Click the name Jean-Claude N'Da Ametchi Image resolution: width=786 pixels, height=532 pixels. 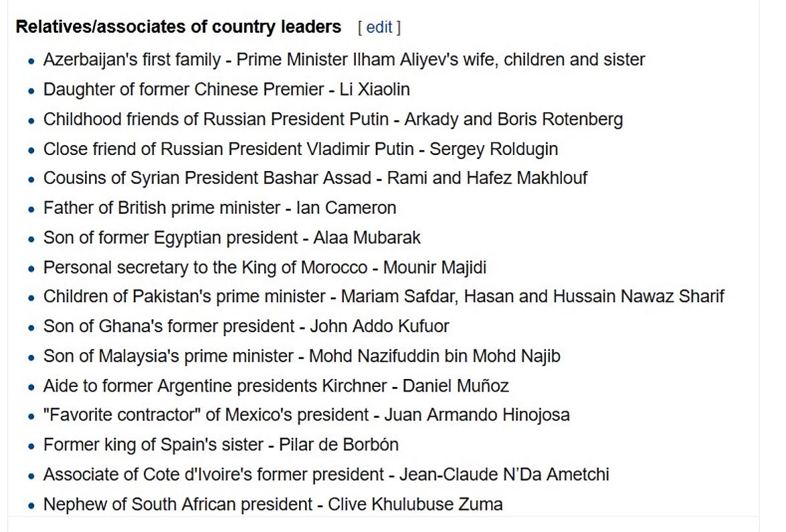504,475
